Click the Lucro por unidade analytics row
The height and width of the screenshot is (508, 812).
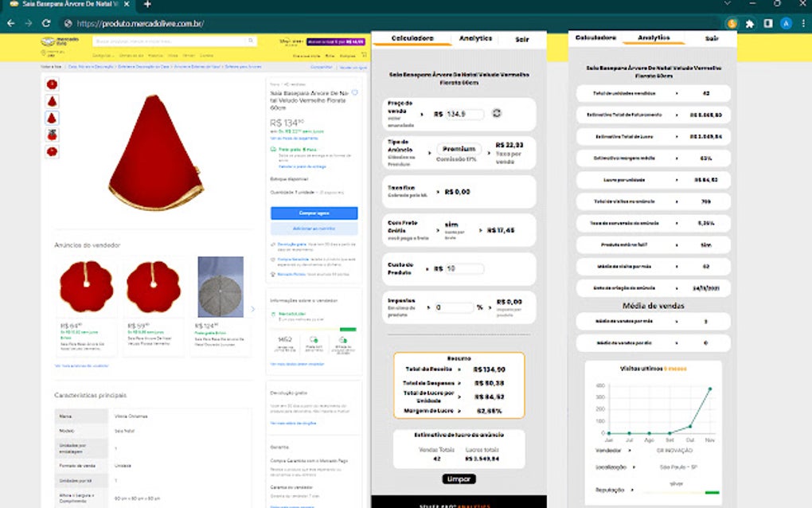click(x=653, y=180)
